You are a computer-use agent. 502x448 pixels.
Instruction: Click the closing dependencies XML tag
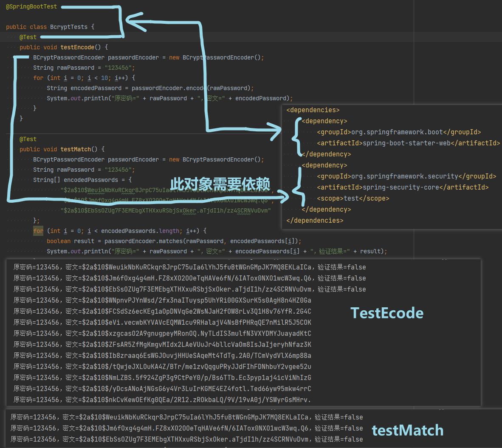click(314, 221)
